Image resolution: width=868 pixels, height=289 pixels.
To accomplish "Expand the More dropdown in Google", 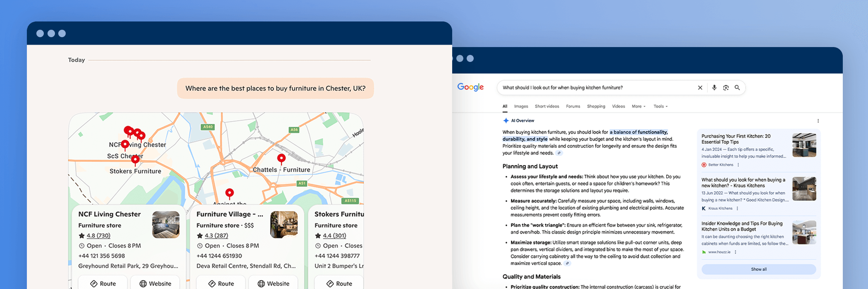I will 639,107.
